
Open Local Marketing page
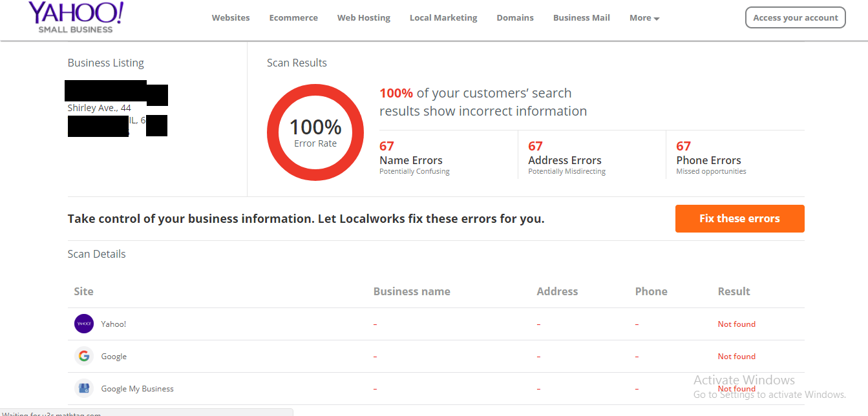pyautogui.click(x=443, y=17)
